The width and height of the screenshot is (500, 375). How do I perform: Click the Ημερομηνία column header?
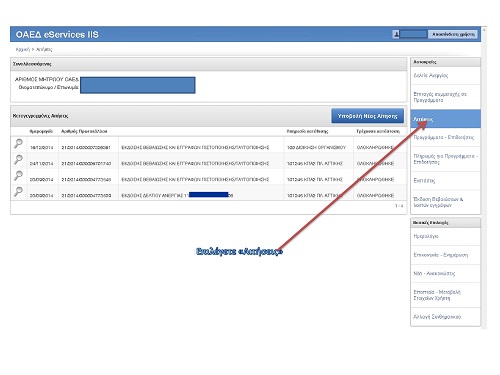pyautogui.click(x=41, y=131)
